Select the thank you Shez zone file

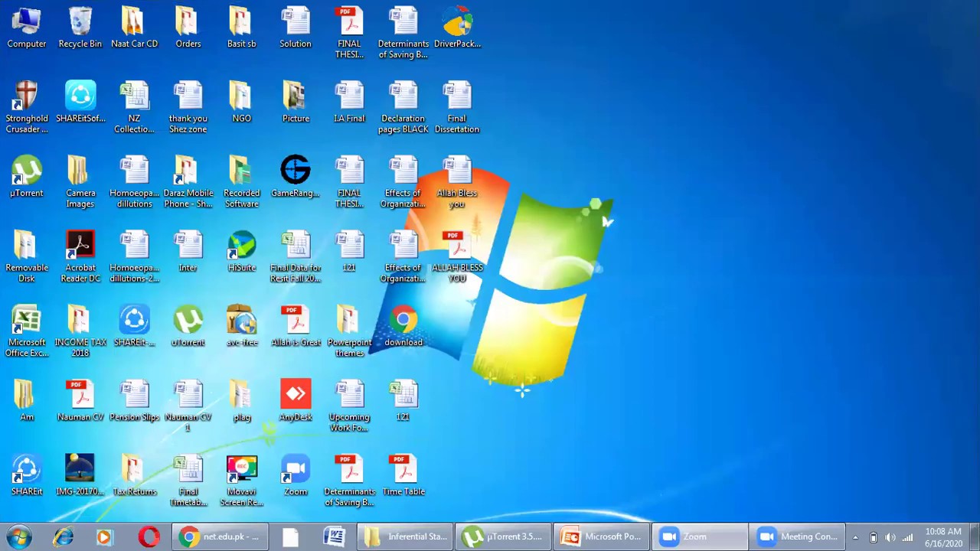click(x=188, y=107)
